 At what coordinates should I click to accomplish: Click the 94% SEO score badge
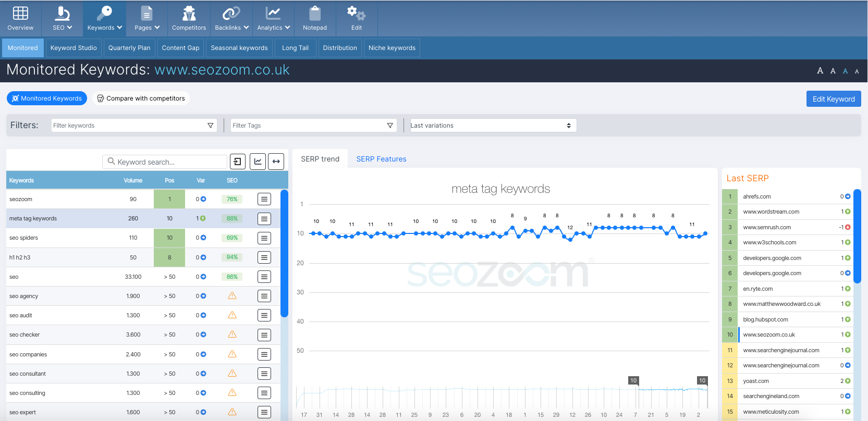pyautogui.click(x=232, y=257)
